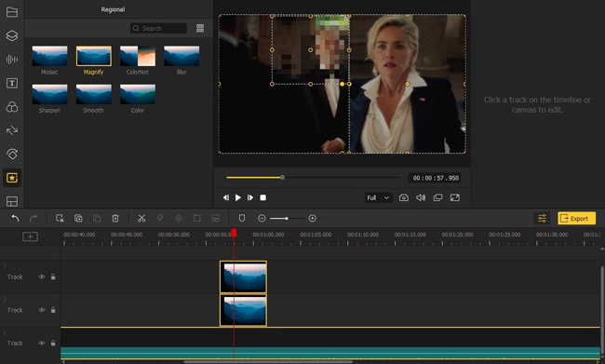Add a new track to timeline
Viewport: 605px width, 364px height.
pyautogui.click(x=30, y=236)
